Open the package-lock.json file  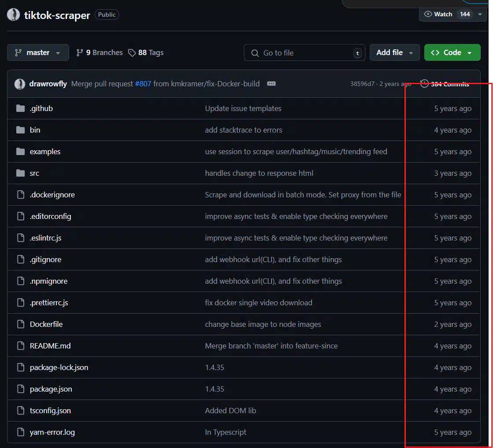tap(59, 367)
